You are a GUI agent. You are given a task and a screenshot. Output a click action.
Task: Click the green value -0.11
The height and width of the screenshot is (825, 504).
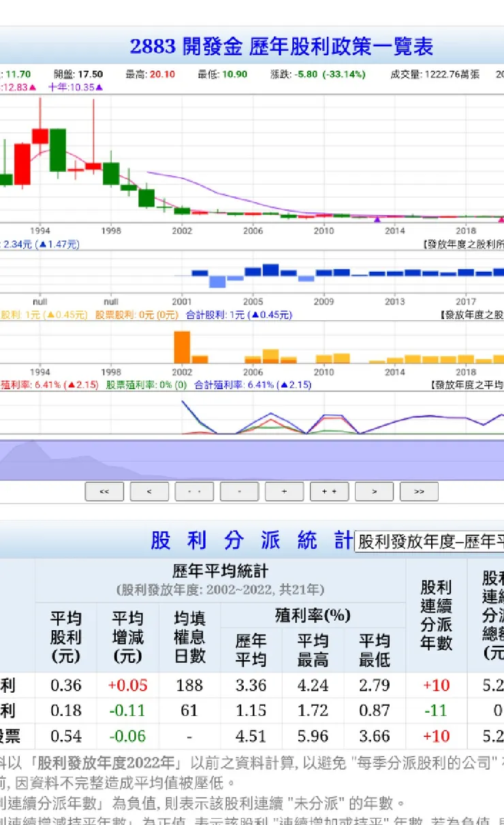127,711
